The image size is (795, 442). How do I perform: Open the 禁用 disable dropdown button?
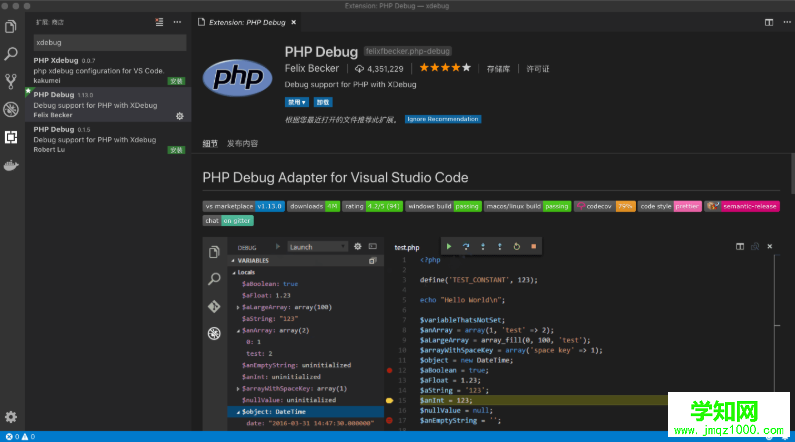coord(297,102)
